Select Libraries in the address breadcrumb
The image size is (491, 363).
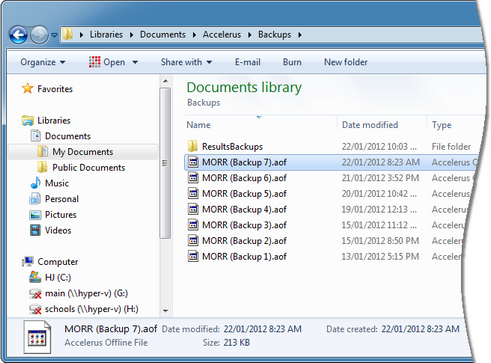click(106, 35)
